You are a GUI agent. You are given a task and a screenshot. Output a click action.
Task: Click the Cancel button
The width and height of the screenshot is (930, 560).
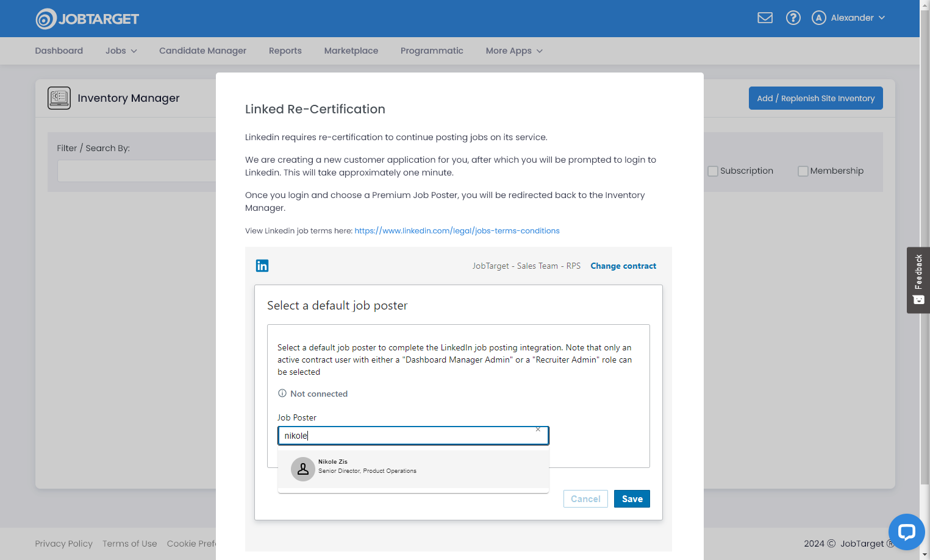coord(585,499)
